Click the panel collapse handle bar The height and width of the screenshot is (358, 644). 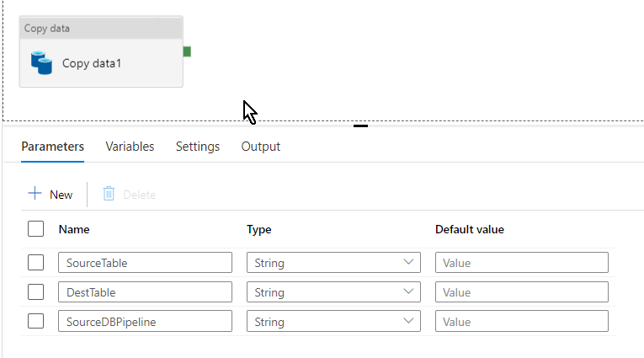[x=360, y=126]
